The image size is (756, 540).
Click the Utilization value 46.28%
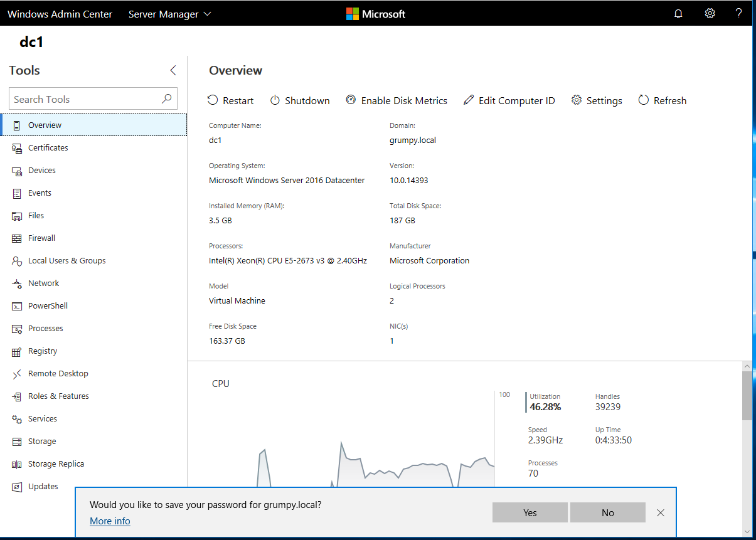[x=545, y=407]
